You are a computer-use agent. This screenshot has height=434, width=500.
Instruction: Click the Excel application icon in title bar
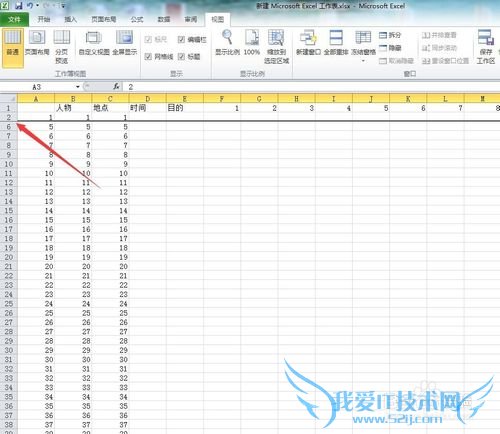coord(5,5)
